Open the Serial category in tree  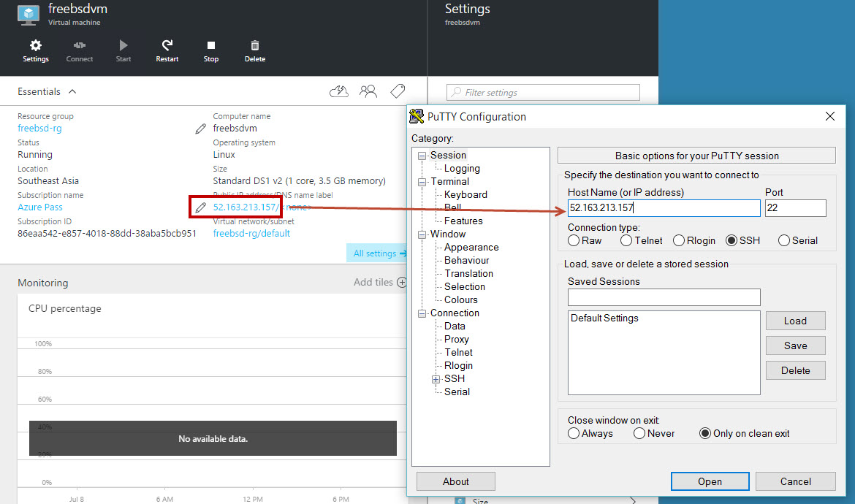(457, 392)
